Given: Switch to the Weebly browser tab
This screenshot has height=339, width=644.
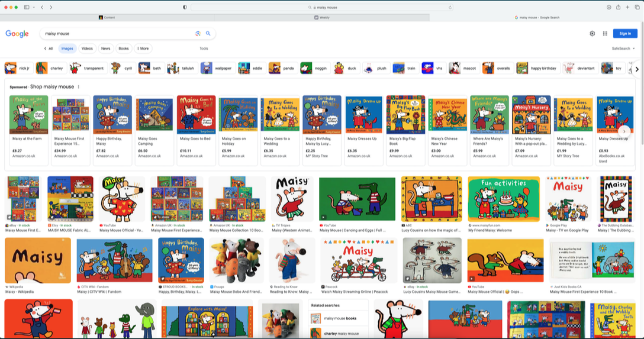Looking at the screenshot, I should 322,18.
